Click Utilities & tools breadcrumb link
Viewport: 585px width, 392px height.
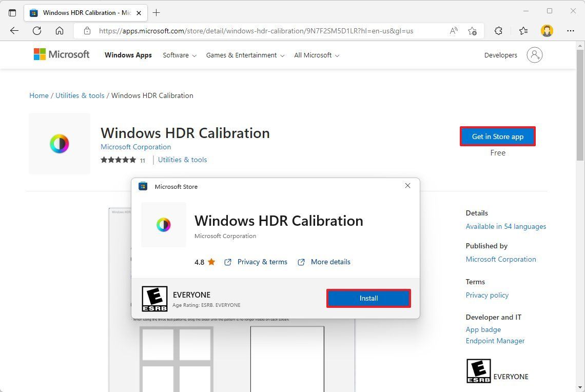pos(80,95)
